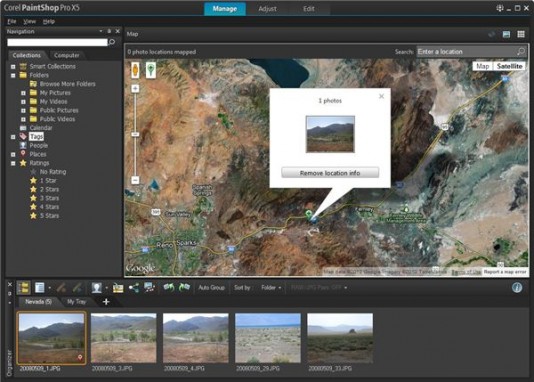Click photo thumbnail in map popup
Screen dimensions: 534x382
point(330,134)
